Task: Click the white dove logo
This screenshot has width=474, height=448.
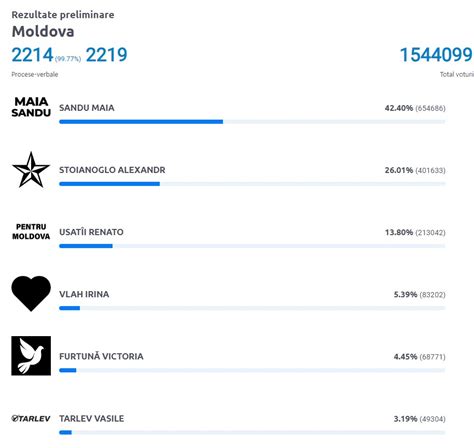Action: click(31, 356)
